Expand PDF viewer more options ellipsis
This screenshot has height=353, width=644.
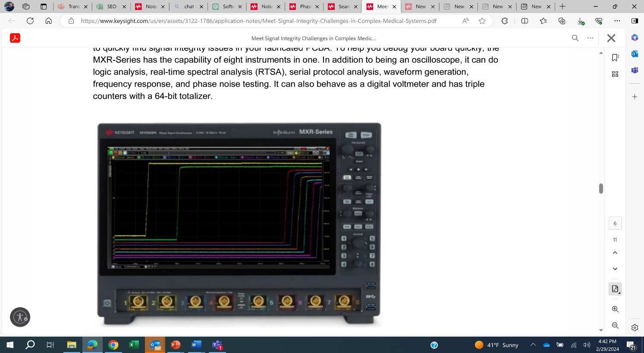tap(590, 38)
